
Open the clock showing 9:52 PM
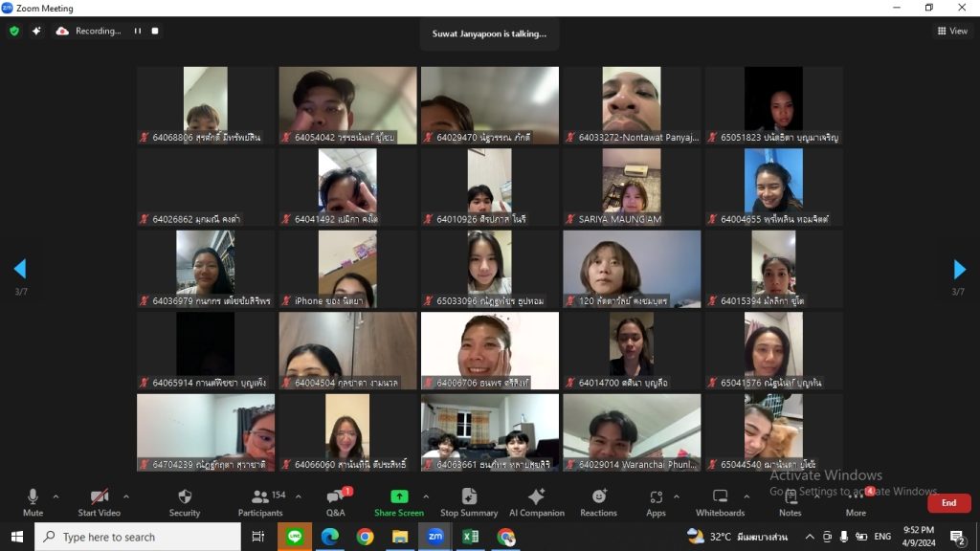pos(919,537)
